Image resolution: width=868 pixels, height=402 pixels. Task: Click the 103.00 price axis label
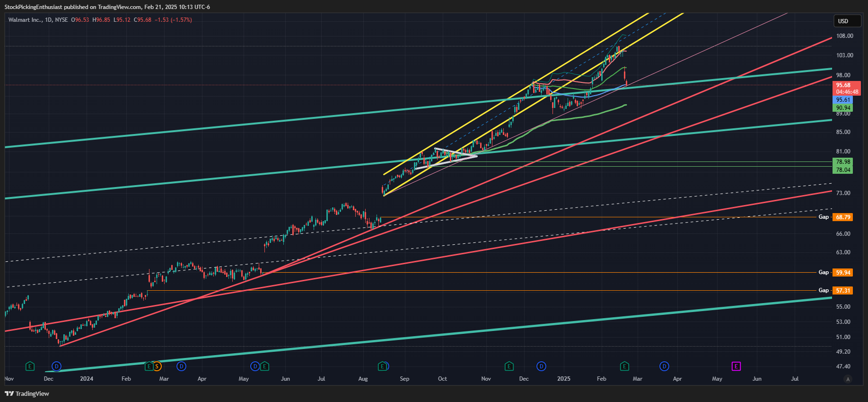(x=845, y=55)
